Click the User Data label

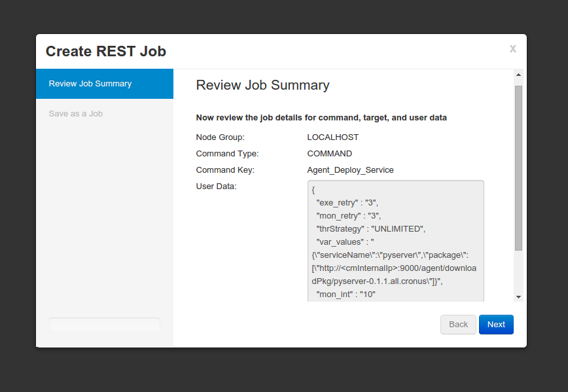pos(216,187)
